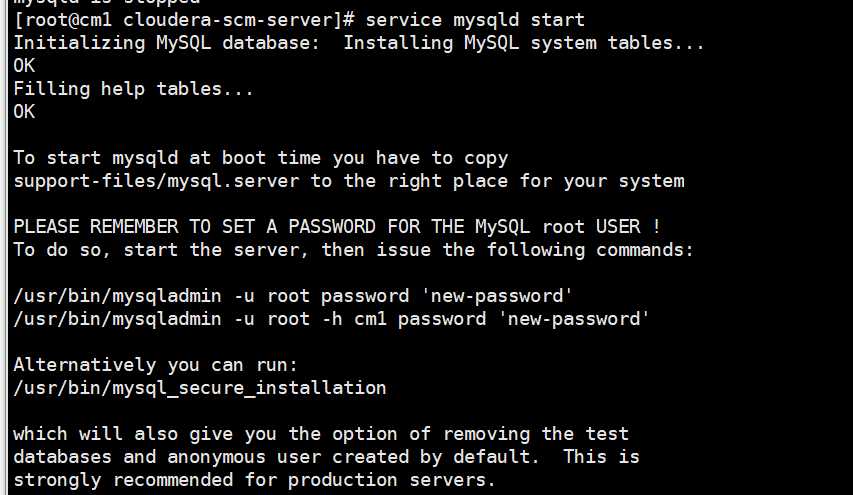Click 'To start mysqld at boot time' line

click(261, 158)
